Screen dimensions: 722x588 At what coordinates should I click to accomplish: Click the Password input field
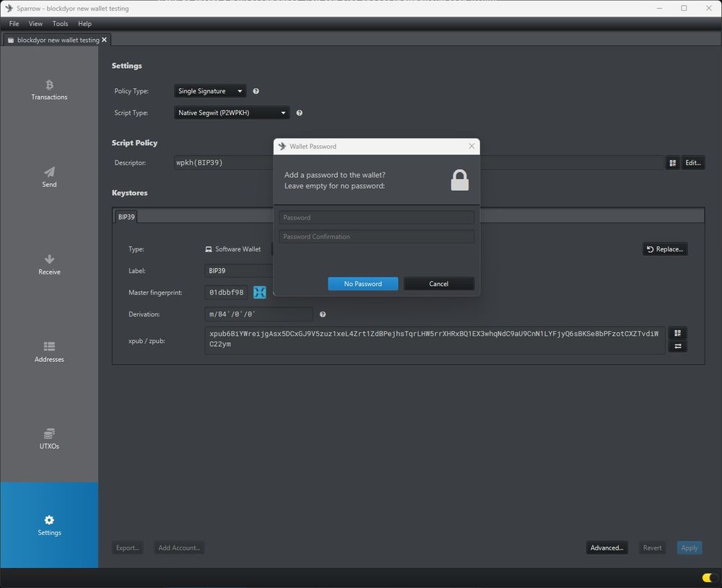(x=376, y=217)
